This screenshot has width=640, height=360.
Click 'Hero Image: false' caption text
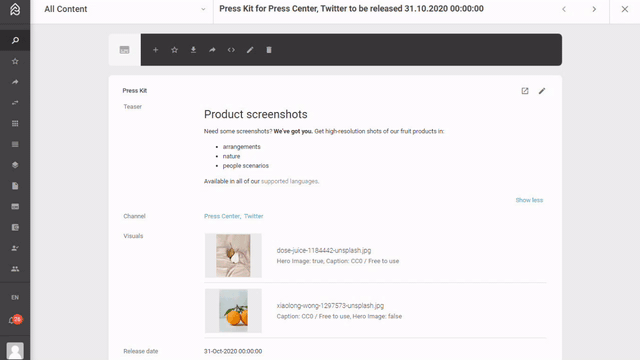coord(377,316)
